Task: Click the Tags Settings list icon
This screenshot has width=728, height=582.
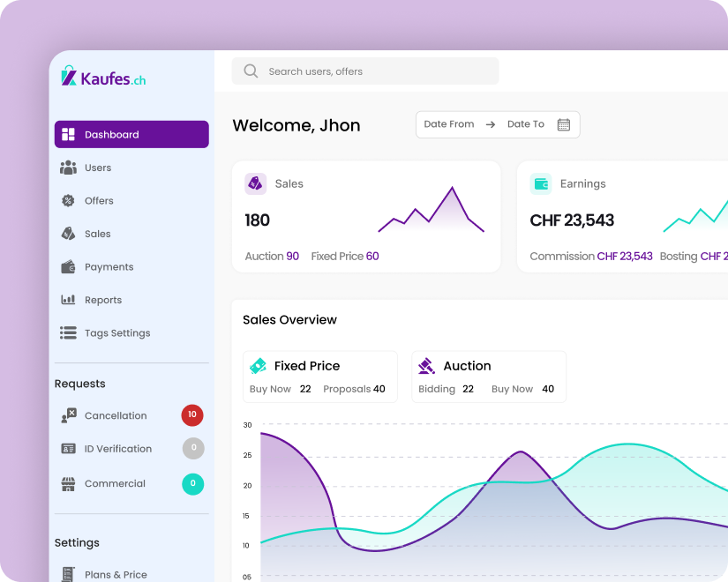Action: coord(68,332)
